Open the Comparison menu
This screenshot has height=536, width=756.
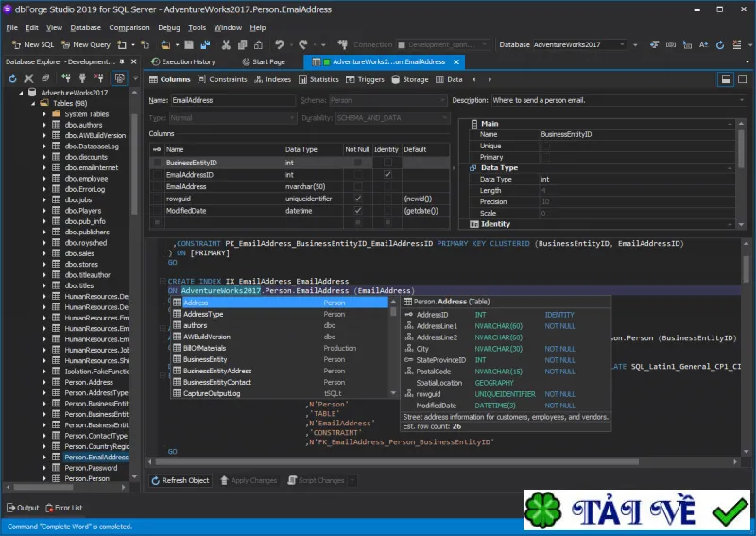click(129, 27)
